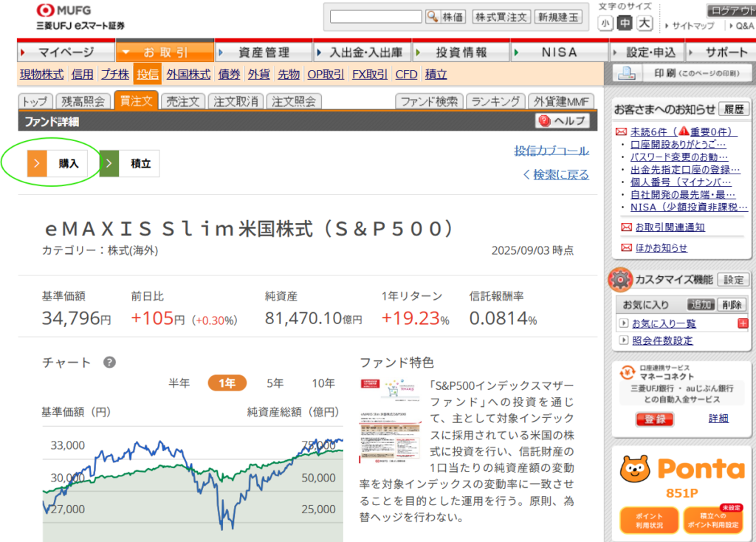Click 積立へのポイント利用設定 button
The image size is (756, 542).
tap(712, 521)
